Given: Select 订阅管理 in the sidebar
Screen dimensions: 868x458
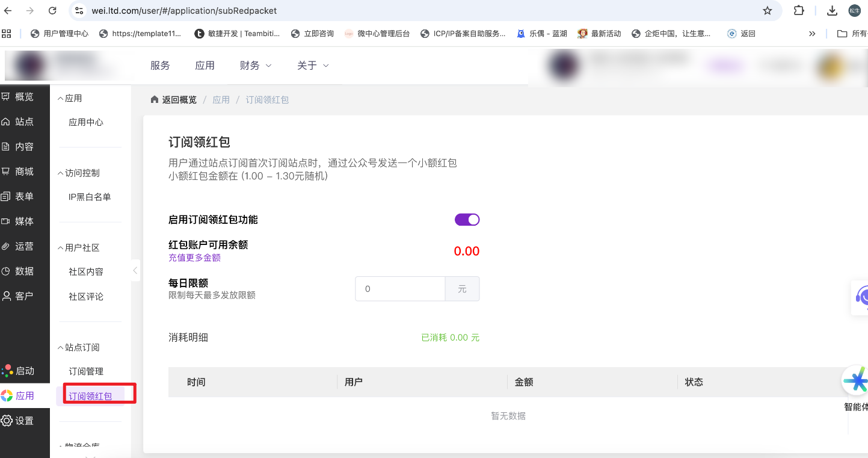Looking at the screenshot, I should [x=86, y=371].
